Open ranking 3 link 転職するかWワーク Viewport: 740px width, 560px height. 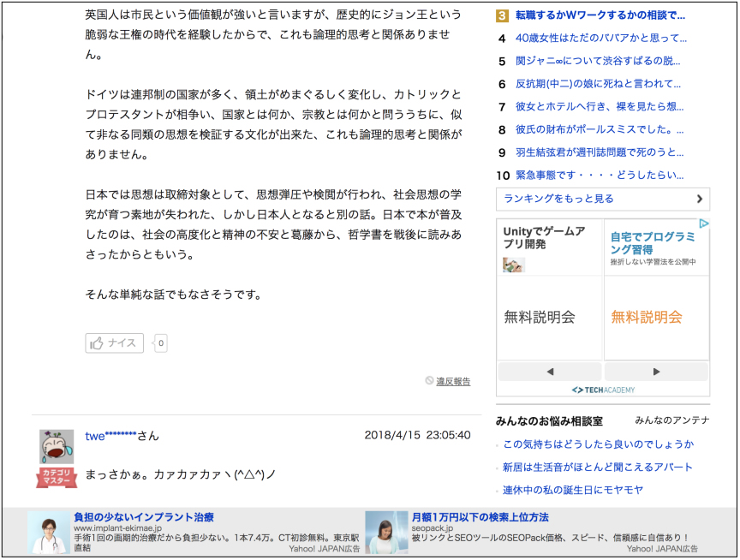pyautogui.click(x=600, y=15)
